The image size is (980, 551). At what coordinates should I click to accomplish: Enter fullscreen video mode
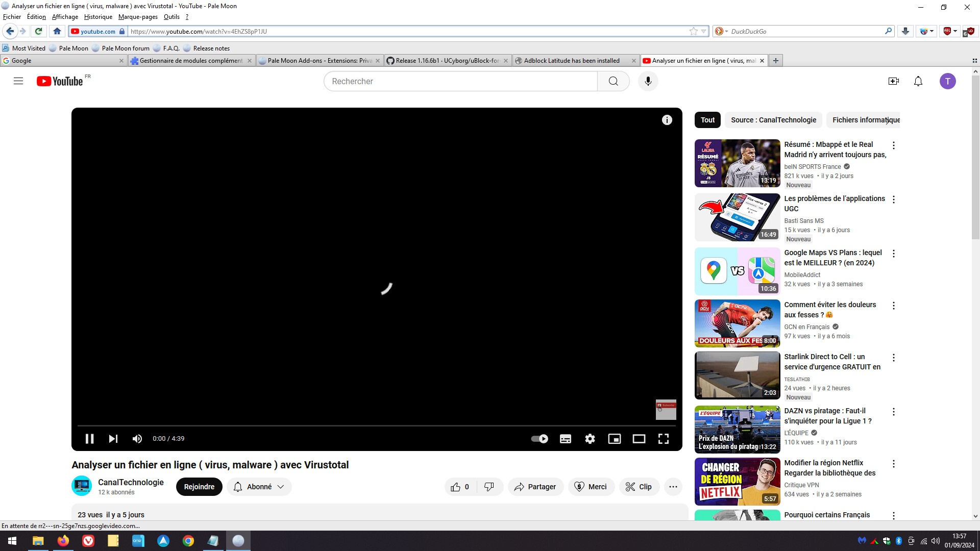663,439
